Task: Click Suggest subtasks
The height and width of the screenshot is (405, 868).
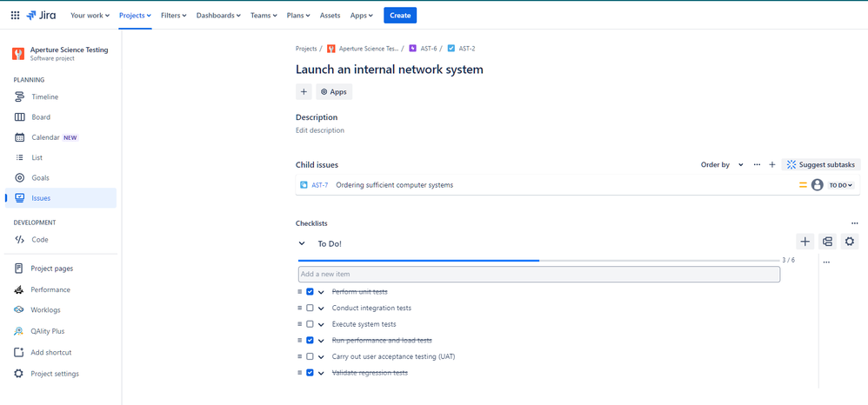Action: [822, 165]
